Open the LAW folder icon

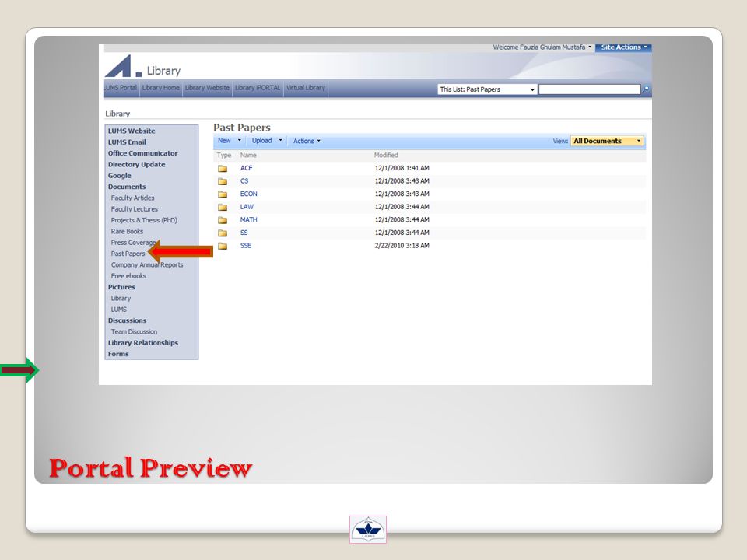point(223,207)
